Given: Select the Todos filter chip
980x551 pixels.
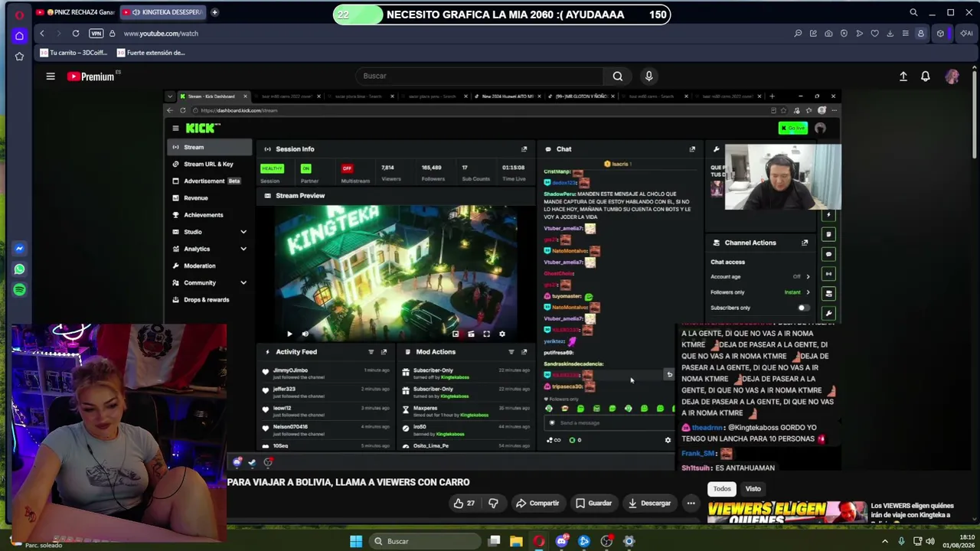Looking at the screenshot, I should [x=722, y=489].
